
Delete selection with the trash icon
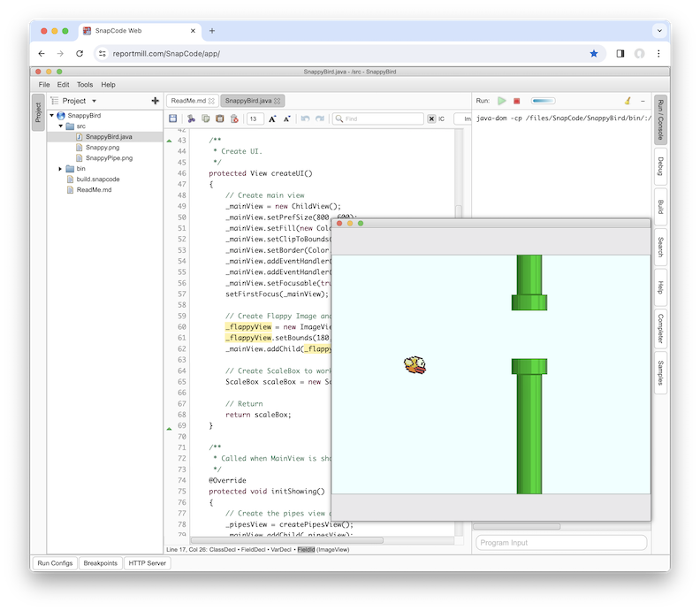[234, 118]
